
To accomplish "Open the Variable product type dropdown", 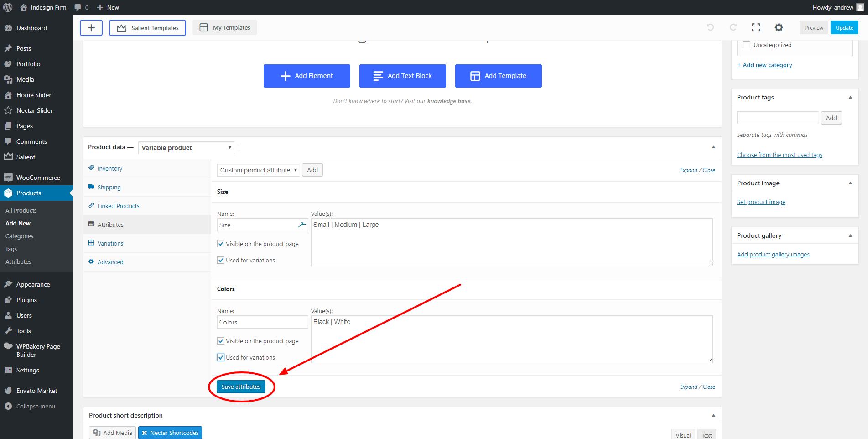I will tap(186, 148).
